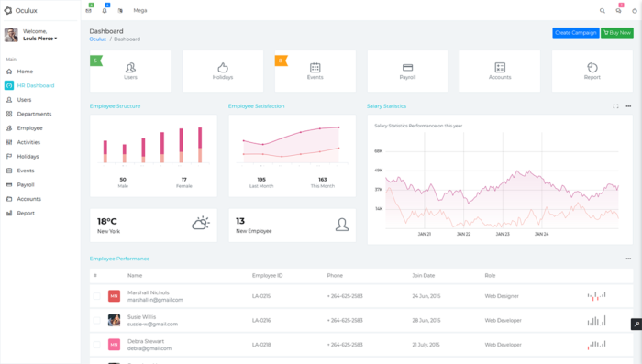The height and width of the screenshot is (364, 642).
Task: Click the Employee Satisfaction heading
Action: pyautogui.click(x=256, y=106)
